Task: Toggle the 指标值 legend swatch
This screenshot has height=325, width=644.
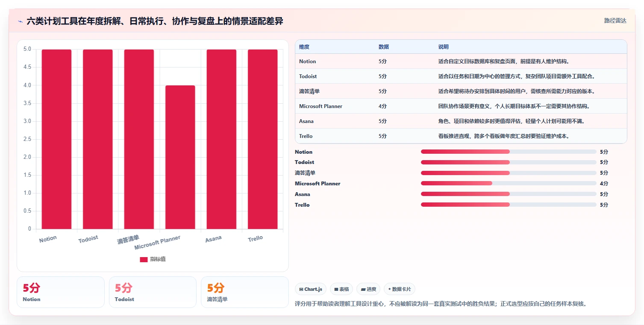Action: (x=144, y=259)
